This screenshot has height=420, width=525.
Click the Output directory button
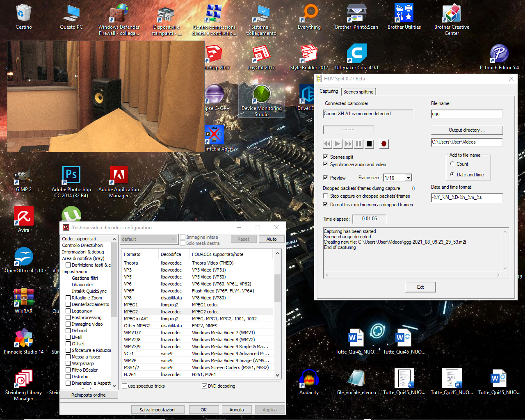pyautogui.click(x=466, y=130)
